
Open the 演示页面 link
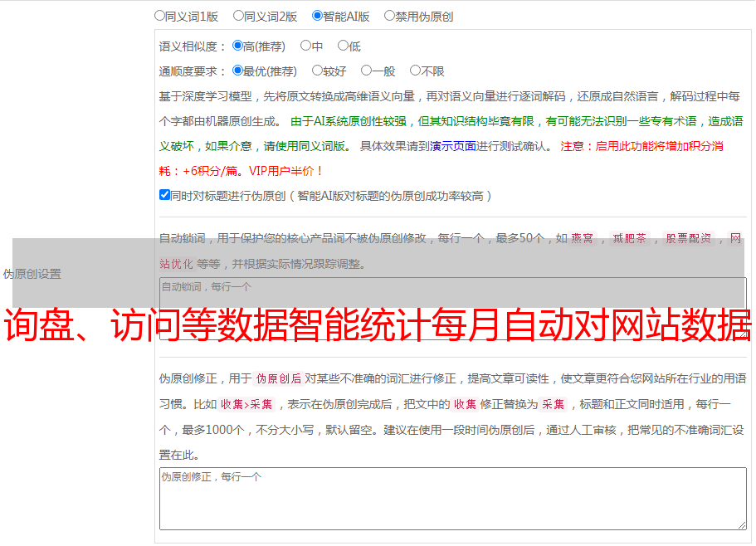453,146
